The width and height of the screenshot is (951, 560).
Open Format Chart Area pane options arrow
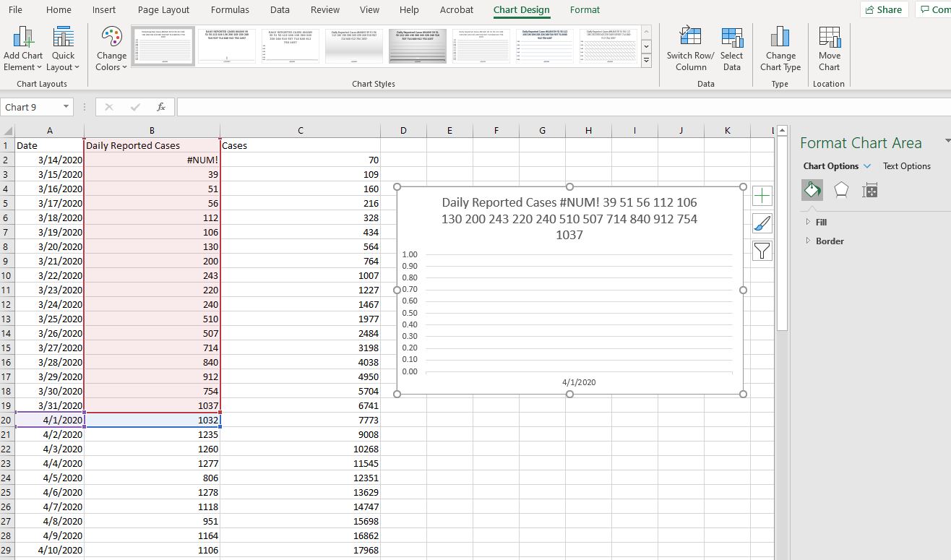tap(947, 141)
